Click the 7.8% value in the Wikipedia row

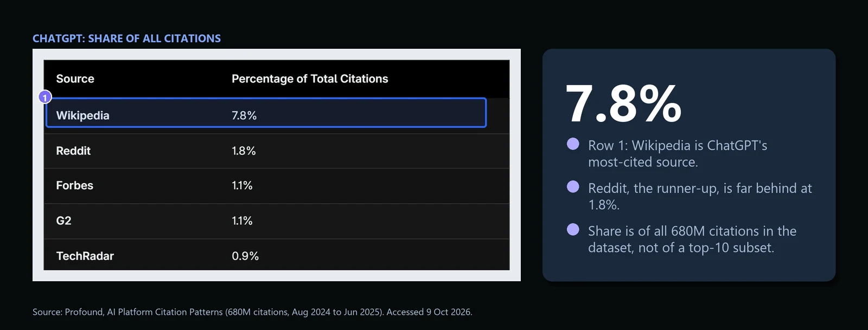(244, 115)
